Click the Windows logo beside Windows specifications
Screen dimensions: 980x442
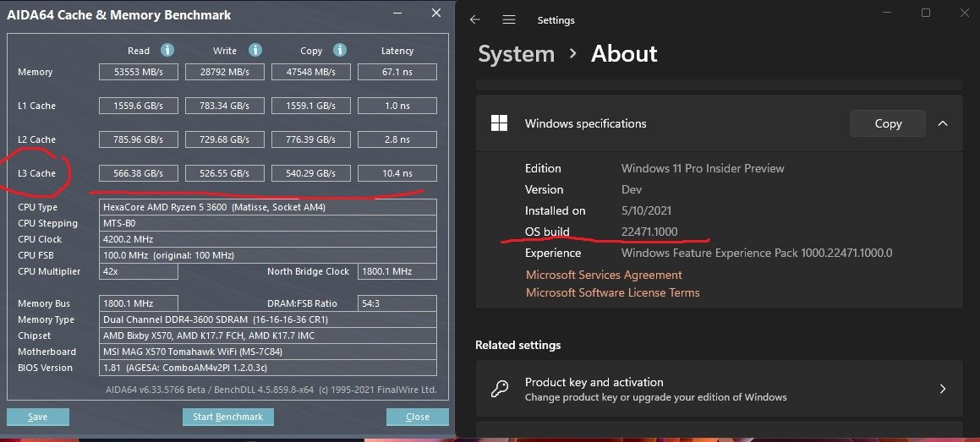click(x=500, y=123)
